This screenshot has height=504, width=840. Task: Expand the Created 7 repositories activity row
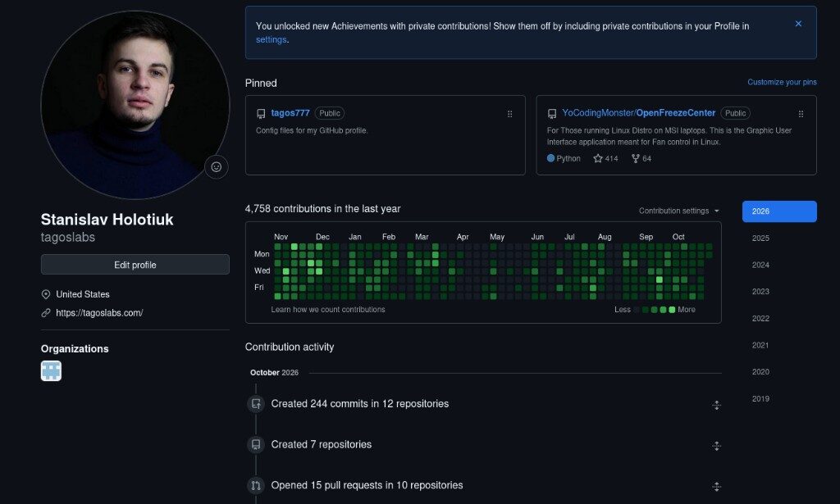716,446
